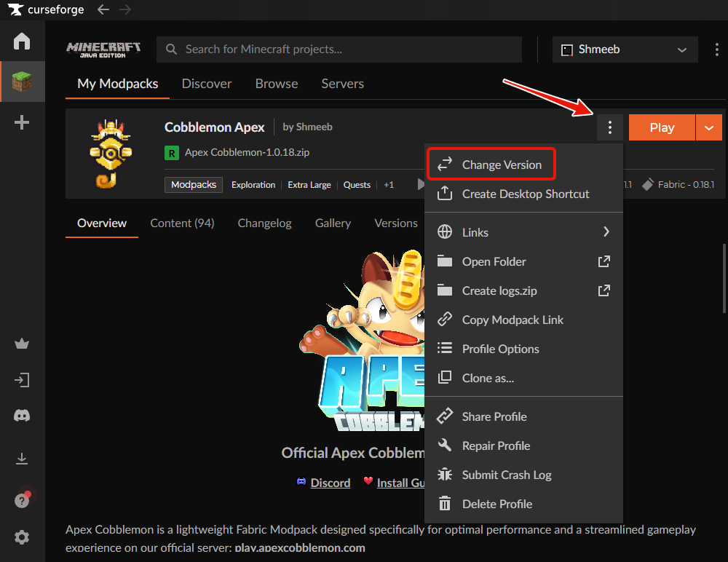Viewport: 728px width, 562px height.
Task: Choose Delete Profile
Action: pyautogui.click(x=523, y=504)
